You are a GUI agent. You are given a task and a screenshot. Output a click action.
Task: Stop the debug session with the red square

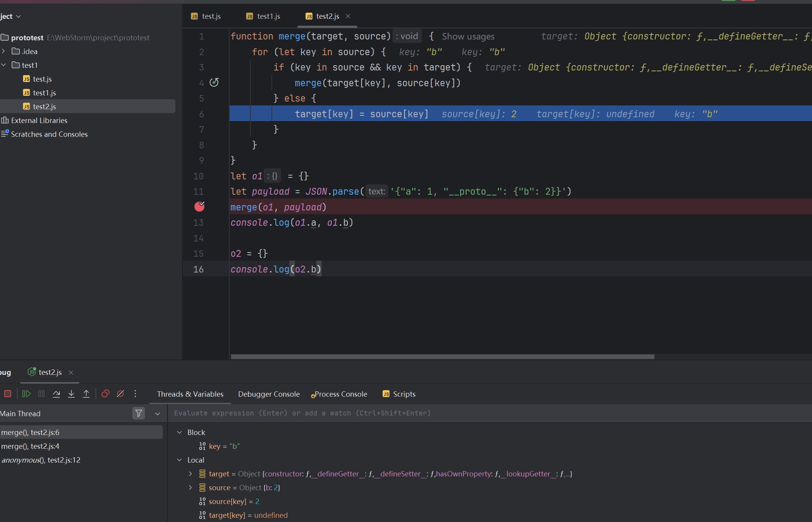pos(8,394)
